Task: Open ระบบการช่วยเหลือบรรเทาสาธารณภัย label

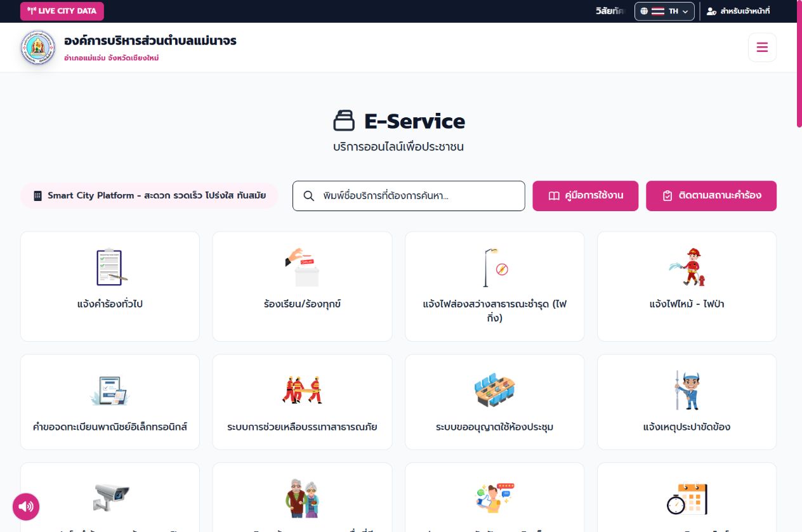Action: (x=302, y=427)
